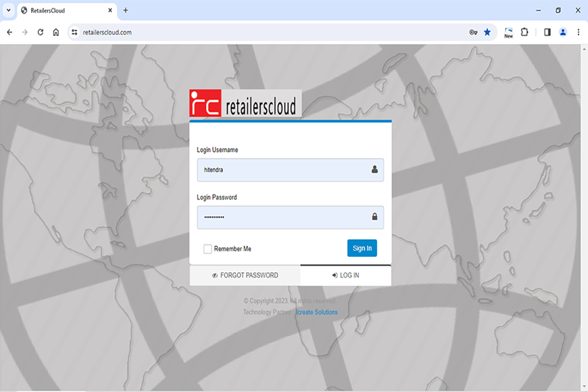
Task: Open the saved passwords key icon
Action: coord(473,32)
